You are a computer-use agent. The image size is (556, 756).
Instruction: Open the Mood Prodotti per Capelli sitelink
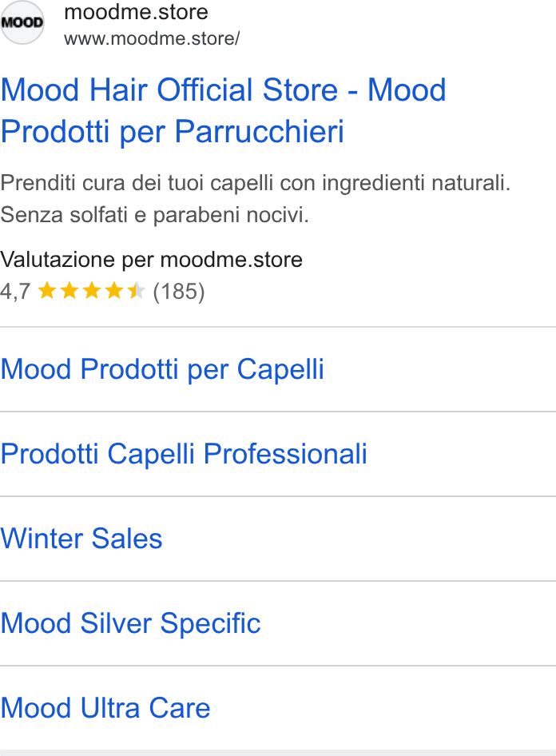pyautogui.click(x=162, y=370)
